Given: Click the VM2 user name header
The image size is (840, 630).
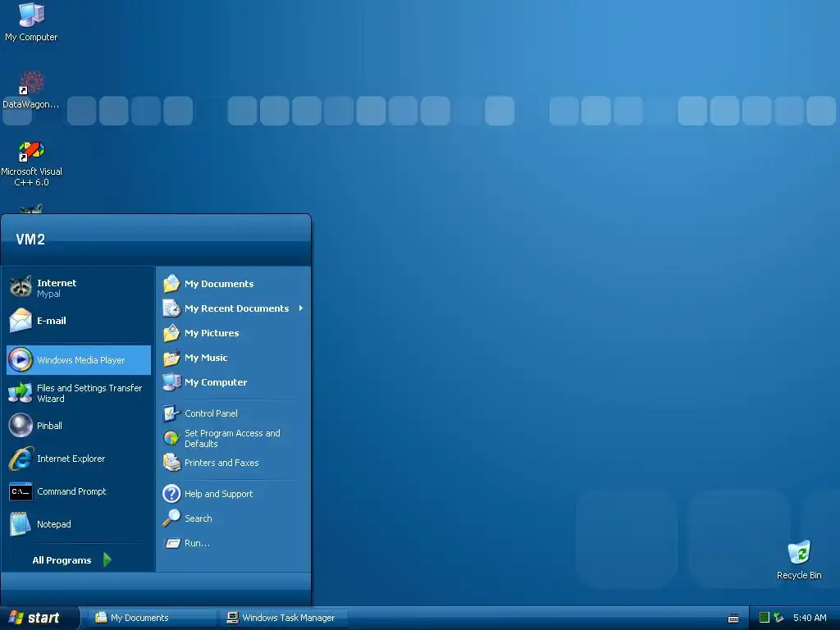Looking at the screenshot, I should click(30, 239).
